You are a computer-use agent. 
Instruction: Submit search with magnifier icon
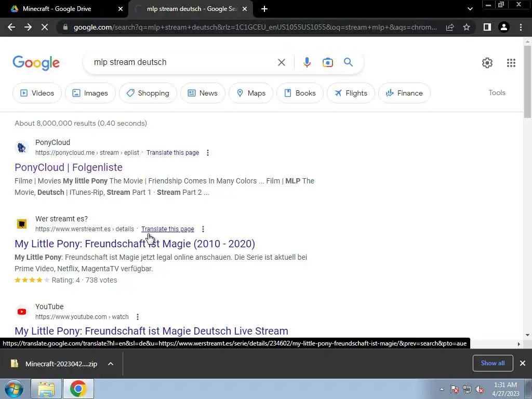point(348,62)
